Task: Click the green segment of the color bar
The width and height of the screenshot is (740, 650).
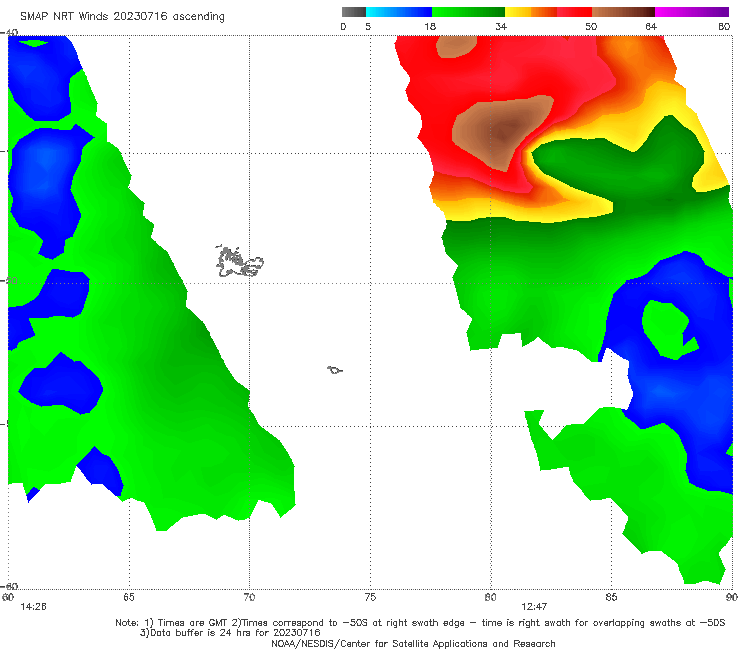Action: click(x=468, y=12)
